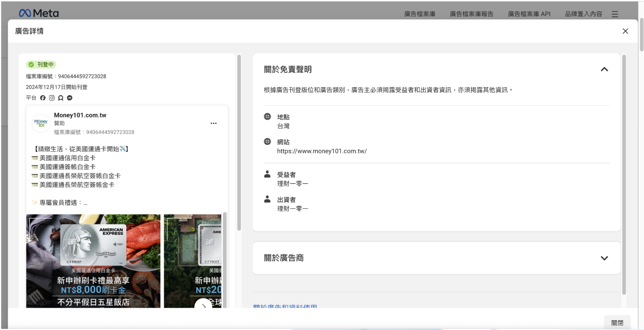Click the hamburger menu in the top bar
This screenshot has width=644, height=330.
[x=615, y=14]
